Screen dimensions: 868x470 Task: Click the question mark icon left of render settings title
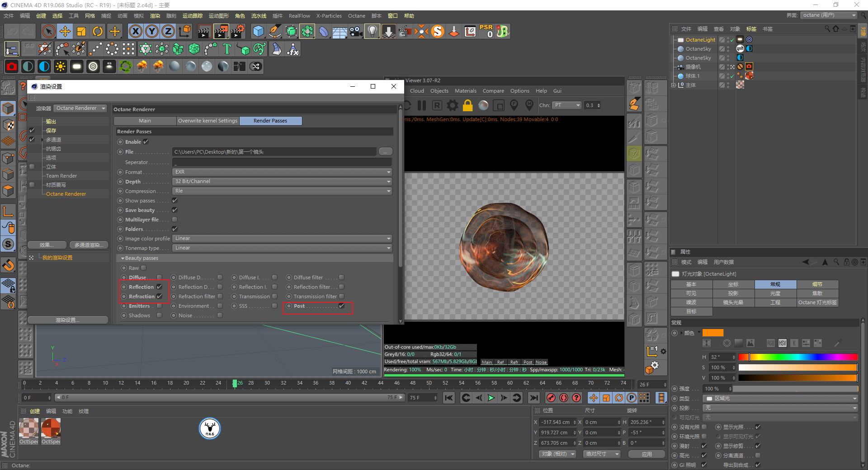click(x=23, y=86)
